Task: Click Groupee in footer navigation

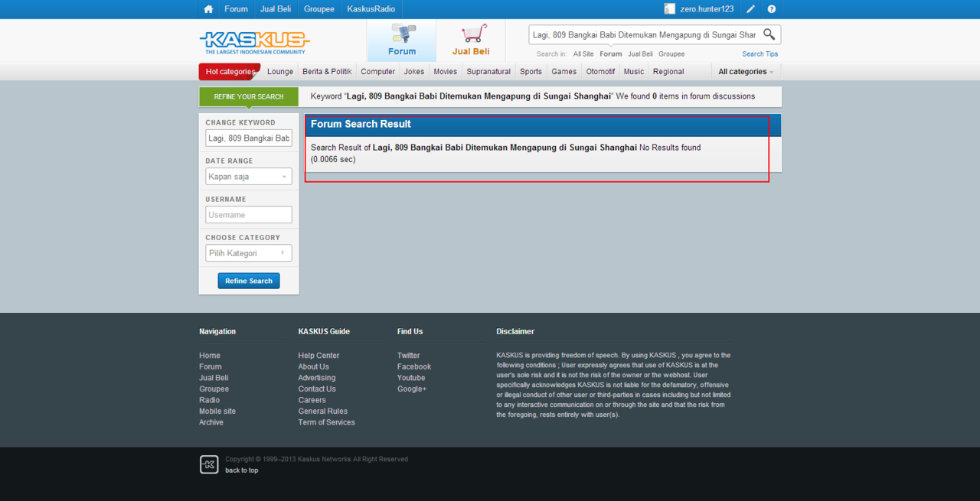Action: [x=214, y=389]
